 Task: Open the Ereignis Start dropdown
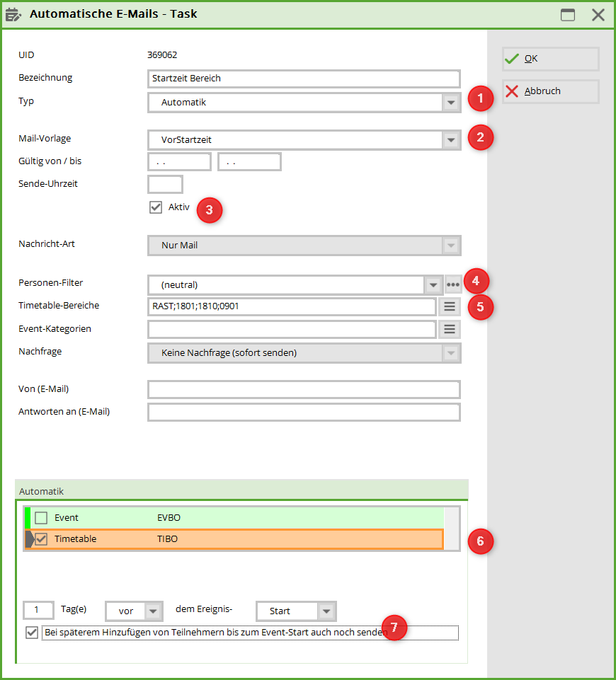326,611
